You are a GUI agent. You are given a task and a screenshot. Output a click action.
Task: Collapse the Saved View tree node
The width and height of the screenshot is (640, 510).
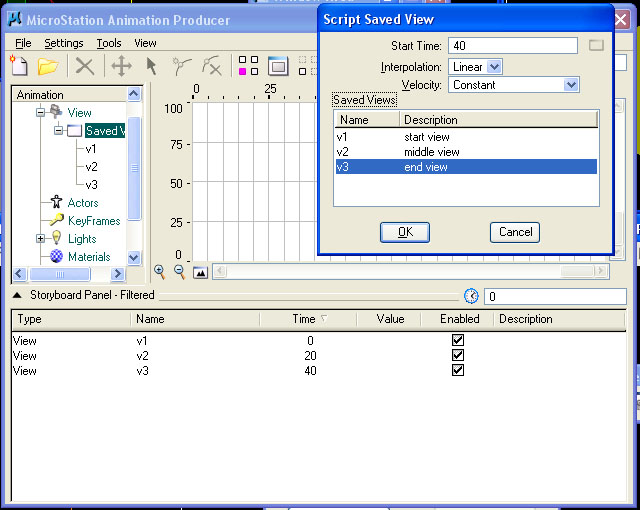(58, 131)
